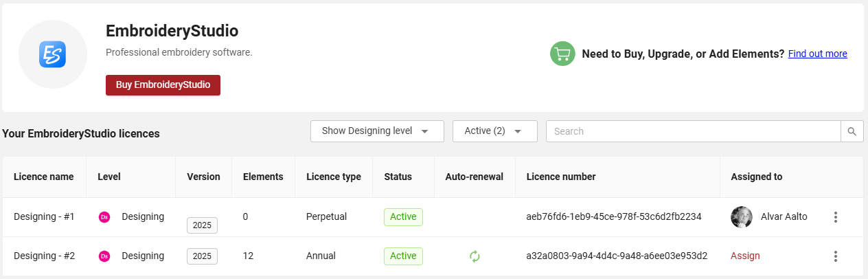
Task: Click the green shopping cart icon
Action: coord(562,54)
